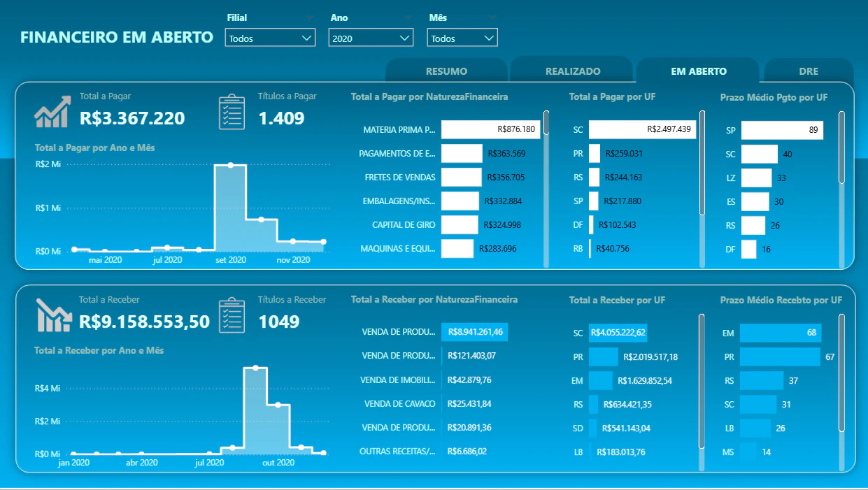Select the EM ABERTO tab
868x490 pixels.
pos(698,71)
